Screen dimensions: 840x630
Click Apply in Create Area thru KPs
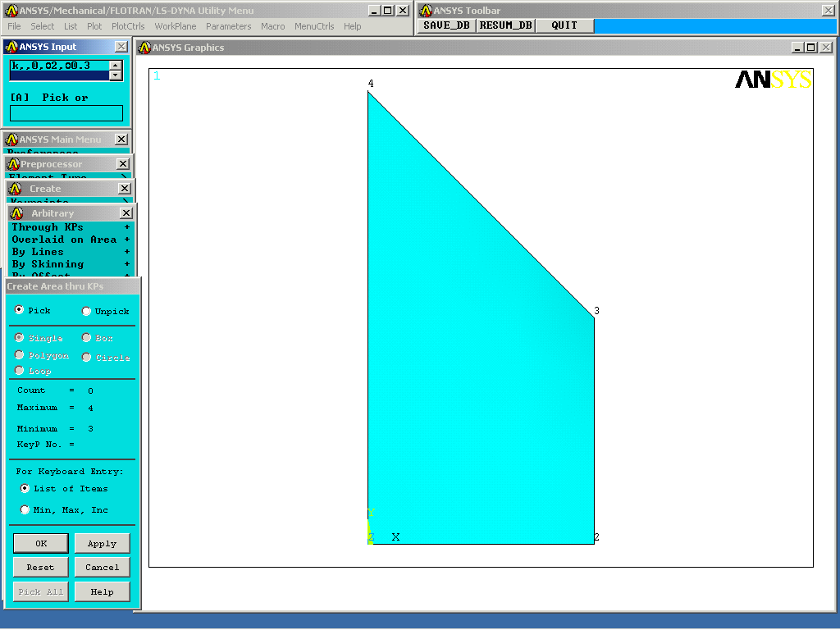point(103,543)
